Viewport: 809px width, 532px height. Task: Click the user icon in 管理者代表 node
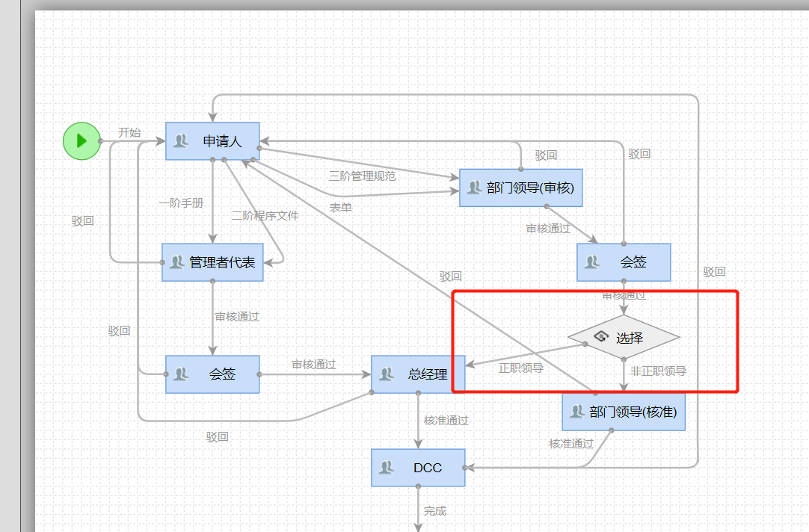[x=177, y=262]
